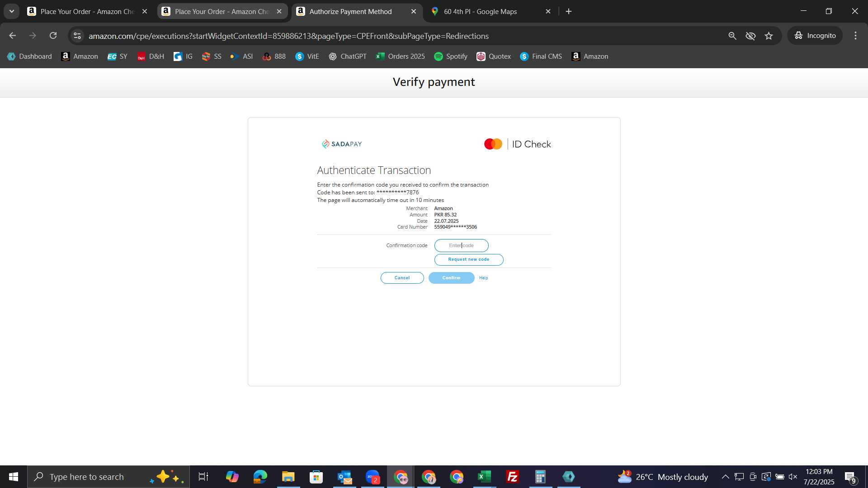Close the second Place Your Order tab
This screenshot has height=488, width=868.
point(279,11)
